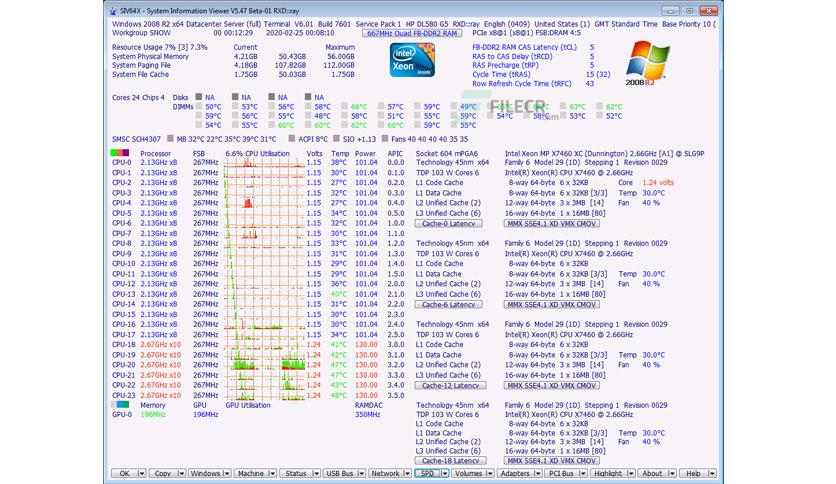Click the color legend beside Processor header

tap(120, 153)
